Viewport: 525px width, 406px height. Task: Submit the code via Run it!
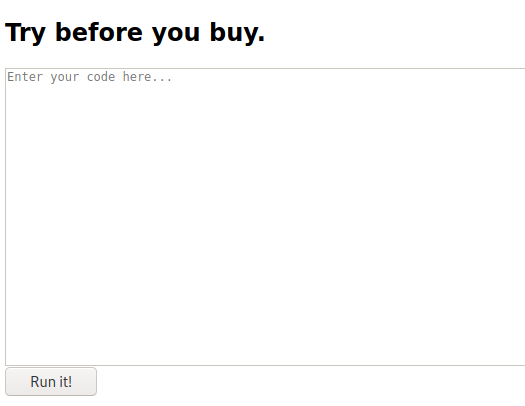click(51, 382)
